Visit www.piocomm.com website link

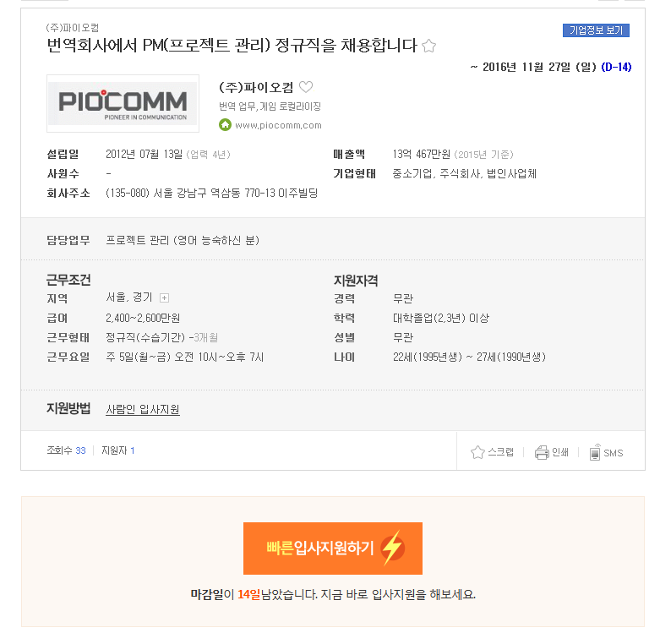278,125
